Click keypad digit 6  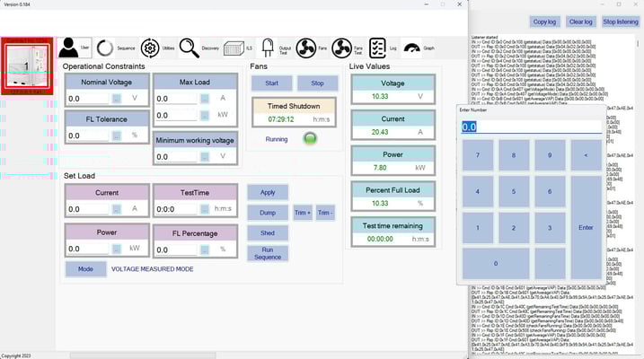[550, 191]
